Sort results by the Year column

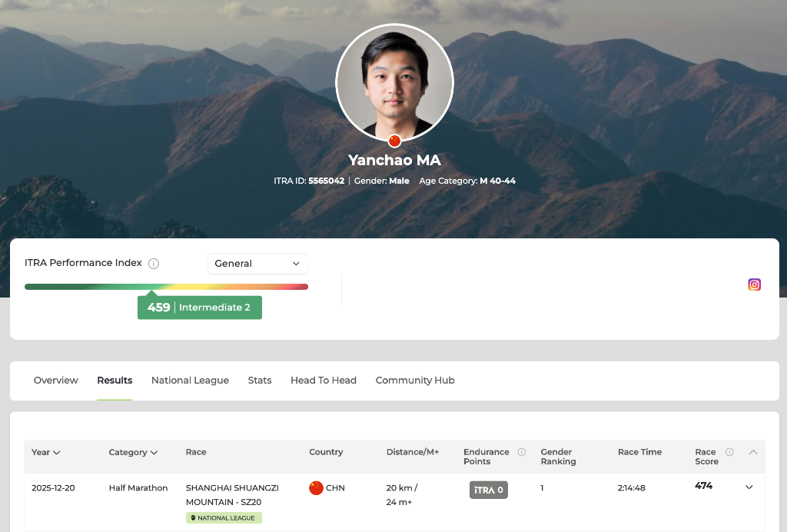pos(45,452)
